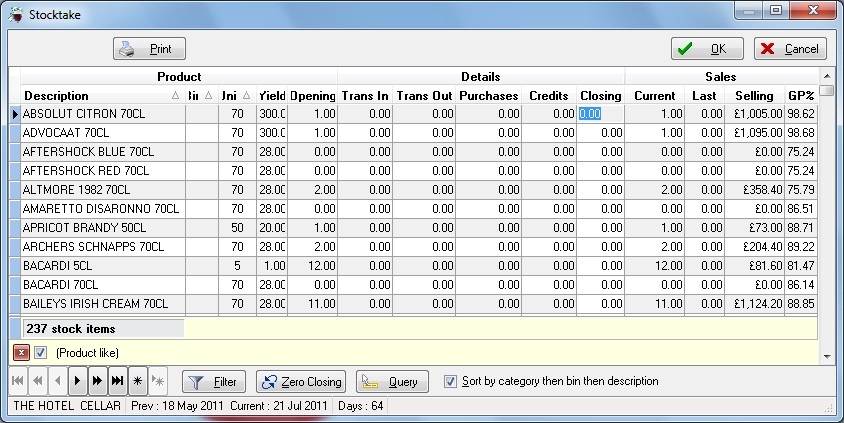The height and width of the screenshot is (423, 844).
Task: Click the Yield column header
Action: tap(271, 95)
